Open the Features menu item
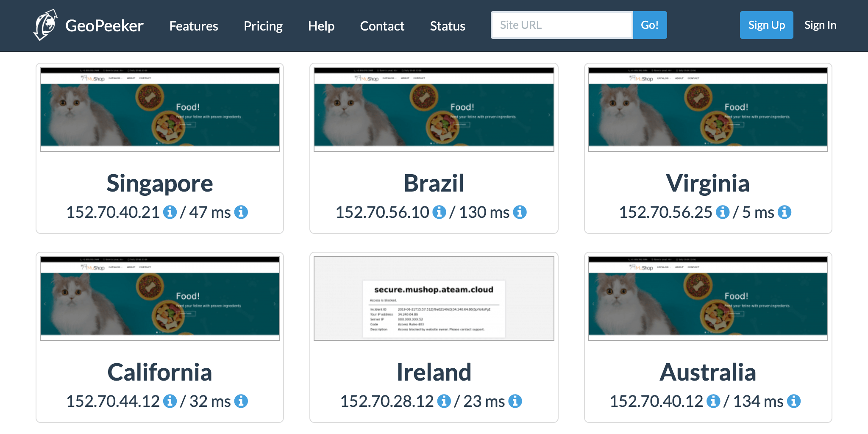This screenshot has width=868, height=434. (194, 26)
